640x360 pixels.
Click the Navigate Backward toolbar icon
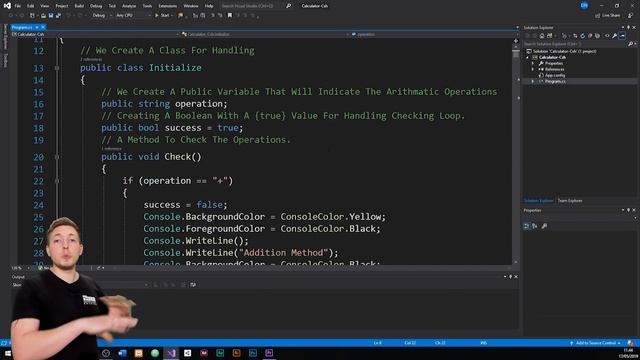[11, 16]
